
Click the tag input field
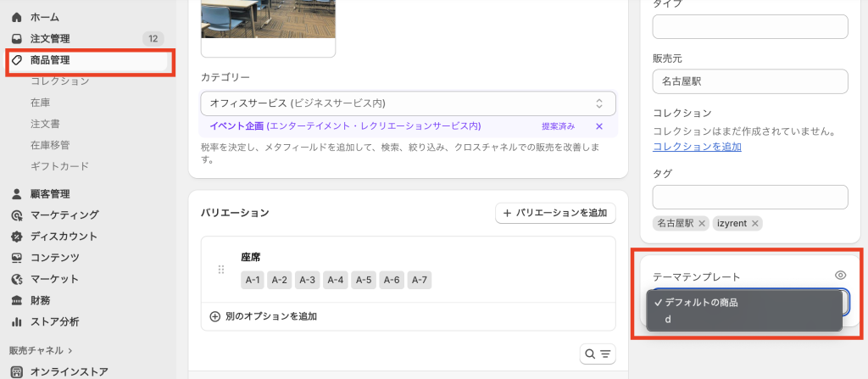749,197
